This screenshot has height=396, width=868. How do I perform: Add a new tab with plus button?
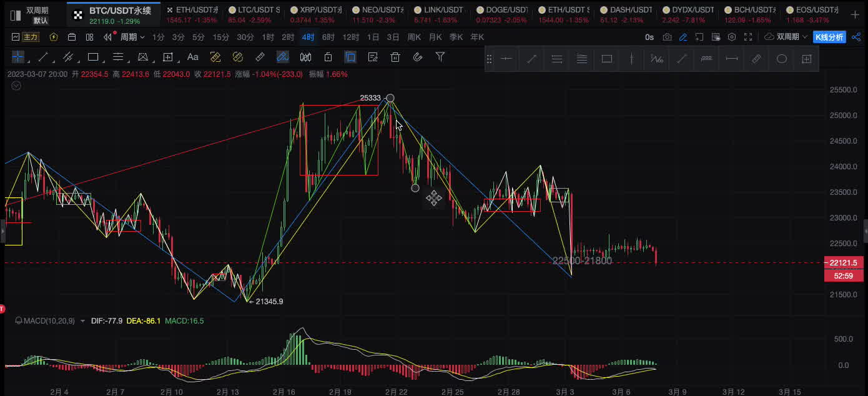854,14
